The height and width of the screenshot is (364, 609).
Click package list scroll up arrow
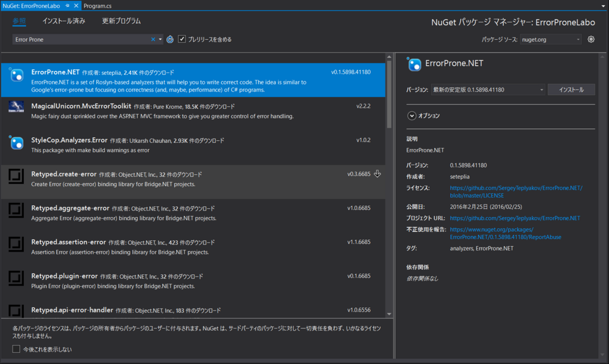[x=389, y=57]
